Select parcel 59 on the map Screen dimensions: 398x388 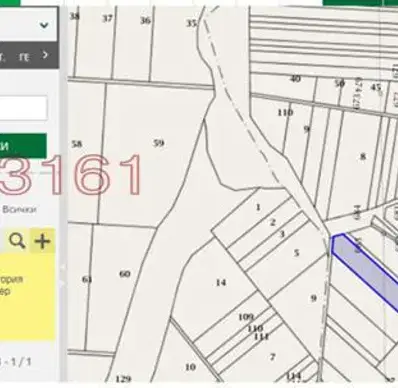pyautogui.click(x=159, y=143)
